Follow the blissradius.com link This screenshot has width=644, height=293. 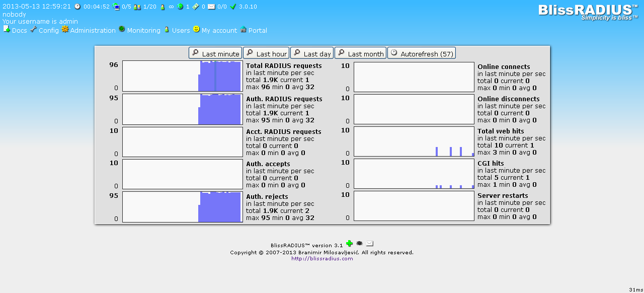point(322,258)
